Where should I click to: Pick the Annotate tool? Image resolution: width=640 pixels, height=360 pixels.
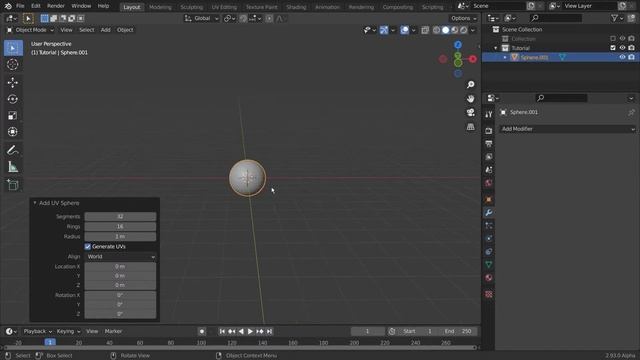(13, 150)
